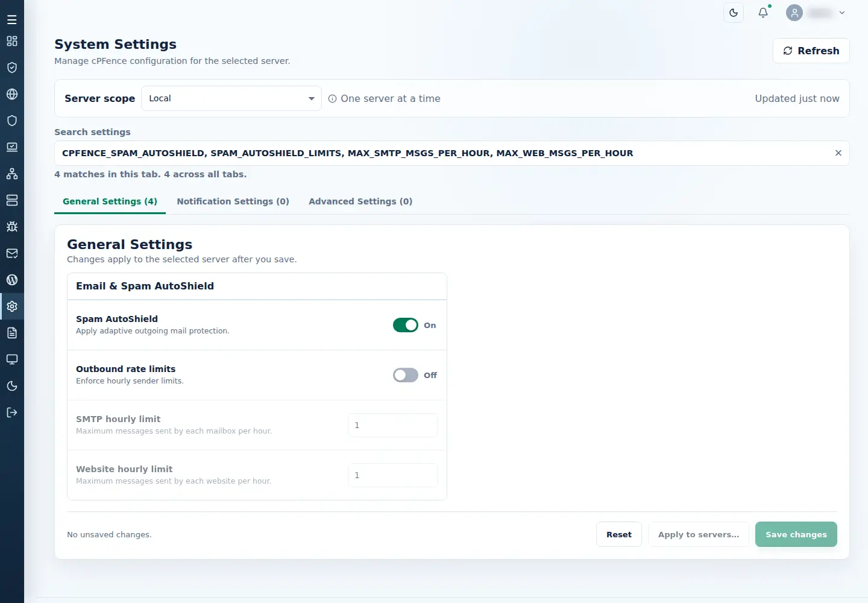
Task: Click the plain shield sidebar icon
Action: pyautogui.click(x=12, y=121)
